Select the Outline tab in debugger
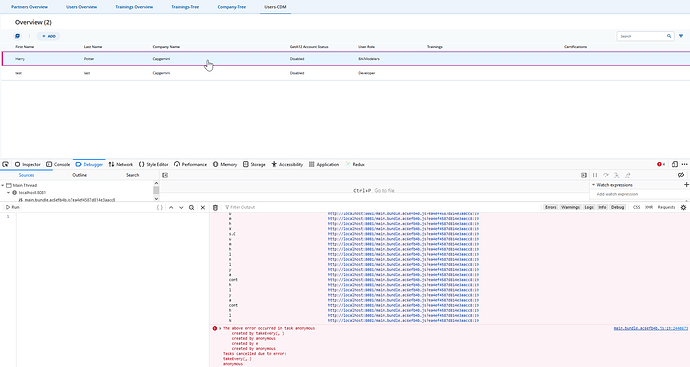The image size is (690, 367). [x=79, y=175]
